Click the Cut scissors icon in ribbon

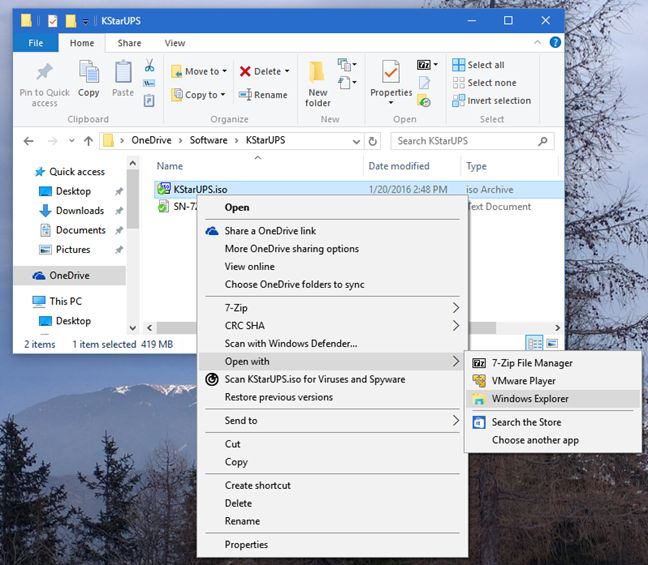tap(150, 65)
